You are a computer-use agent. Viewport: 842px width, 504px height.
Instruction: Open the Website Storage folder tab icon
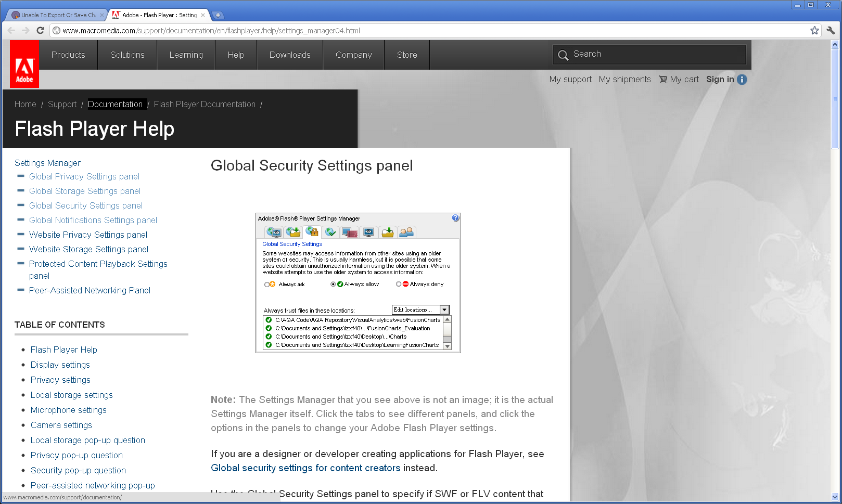tap(387, 232)
